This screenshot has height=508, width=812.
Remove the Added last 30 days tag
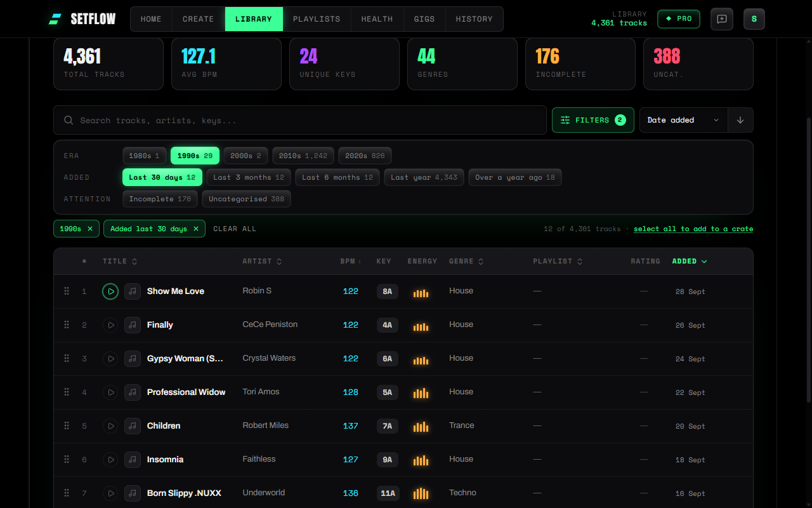(x=196, y=229)
